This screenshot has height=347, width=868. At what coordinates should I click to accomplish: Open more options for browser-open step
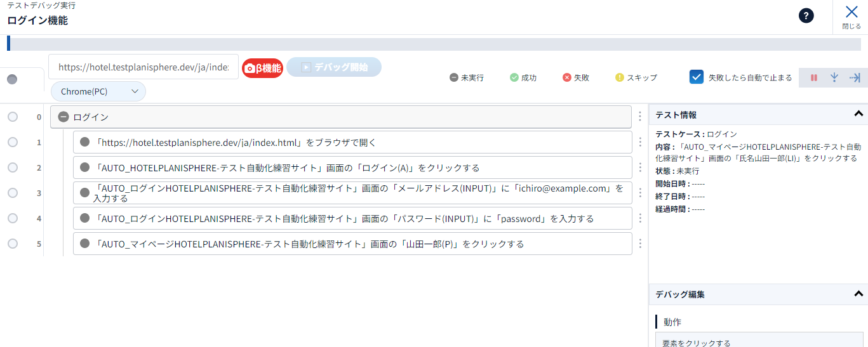pyautogui.click(x=640, y=142)
